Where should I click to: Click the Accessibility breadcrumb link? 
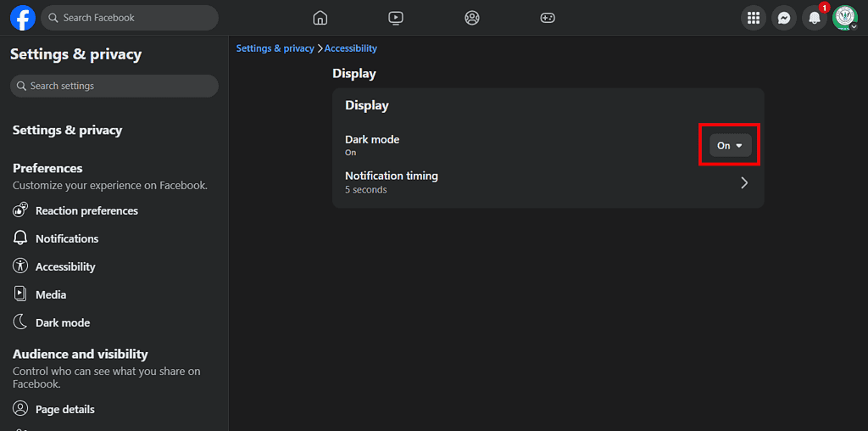point(350,48)
